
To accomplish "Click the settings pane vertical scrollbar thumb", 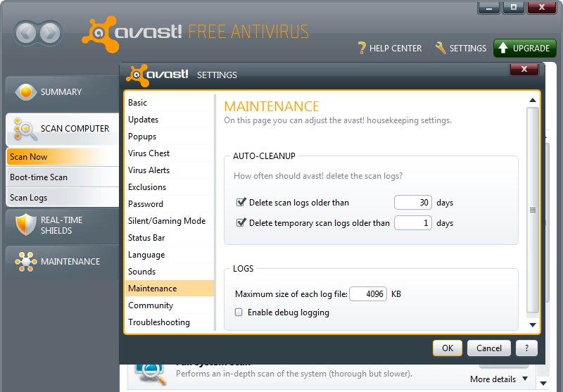I will coord(533,210).
